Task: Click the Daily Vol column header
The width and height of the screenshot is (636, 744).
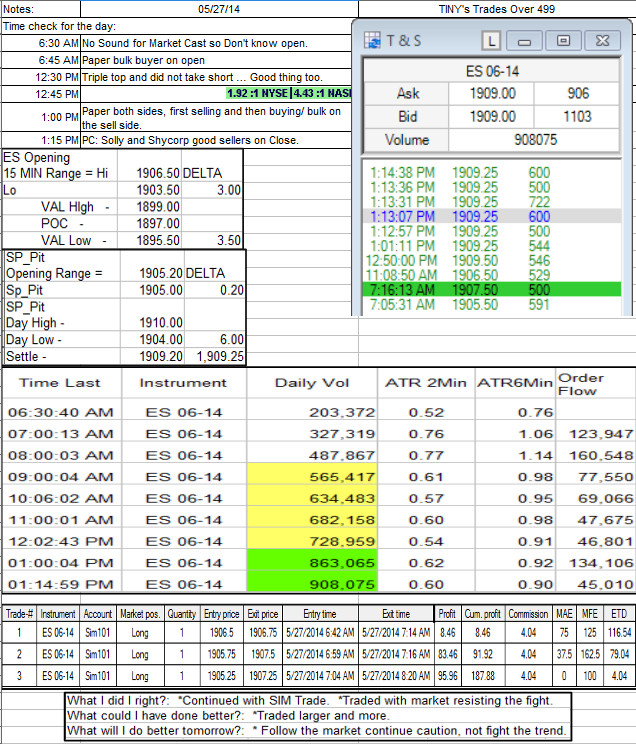Action: (312, 383)
